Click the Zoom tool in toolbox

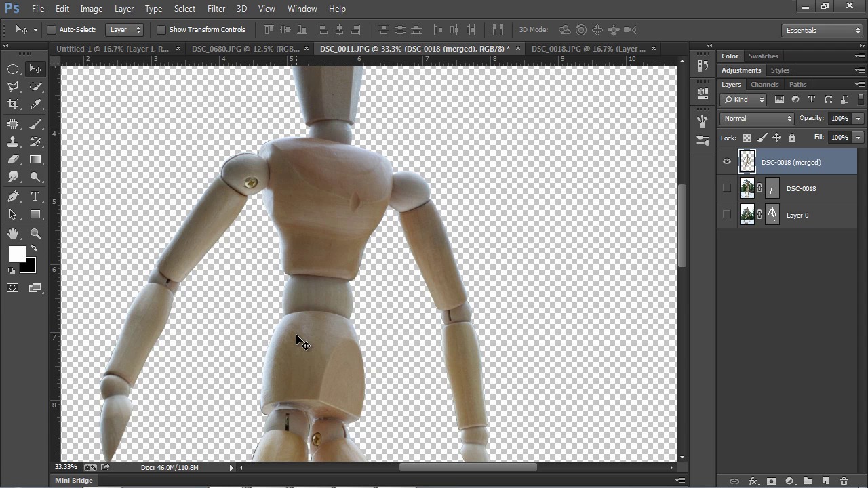click(36, 234)
